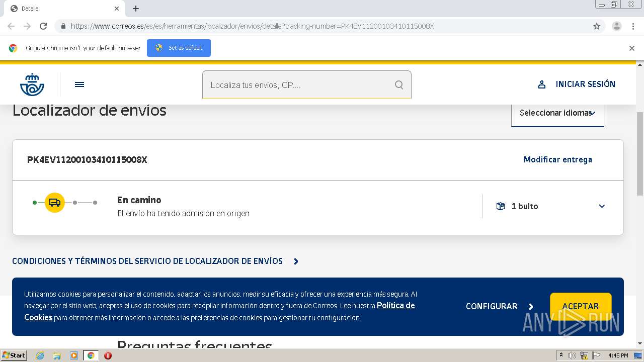This screenshot has height=362, width=644.
Task: Click the delivery truck status icon
Action: pyautogui.click(x=55, y=203)
